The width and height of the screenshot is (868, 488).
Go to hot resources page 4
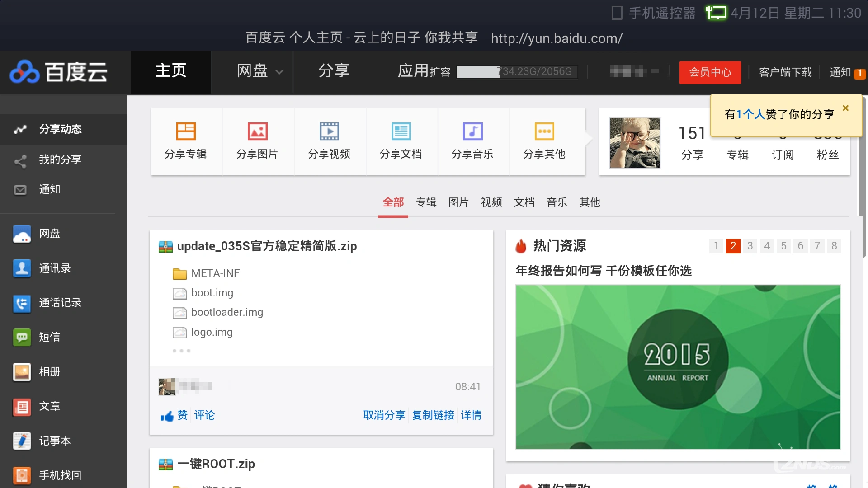point(767,246)
